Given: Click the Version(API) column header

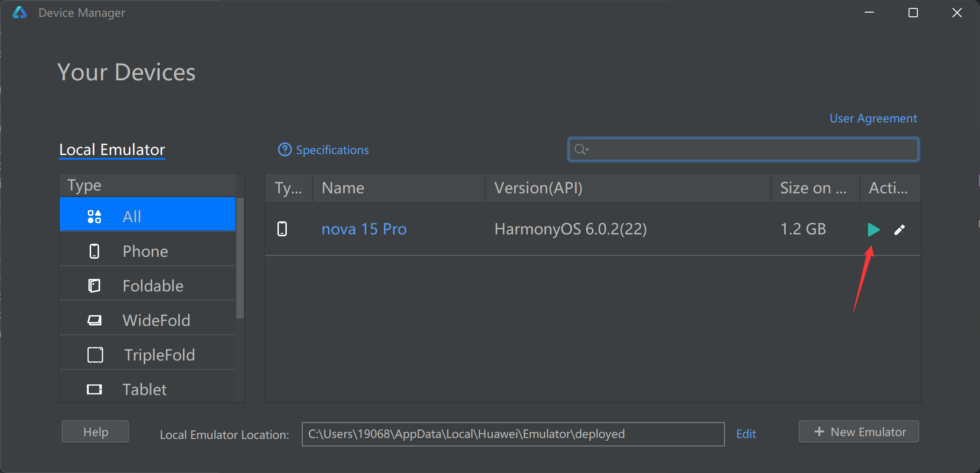Looking at the screenshot, I should click(628, 188).
